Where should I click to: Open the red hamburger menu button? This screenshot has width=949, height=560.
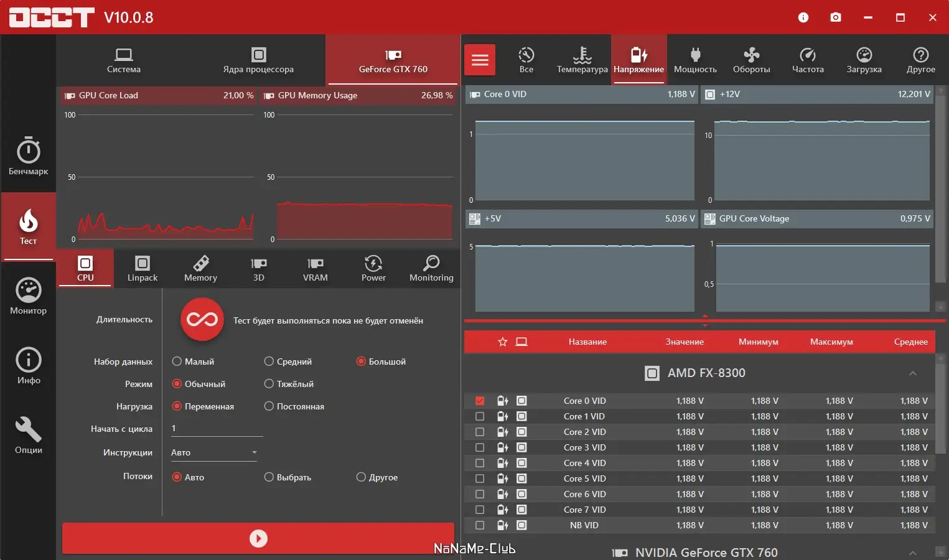(480, 60)
